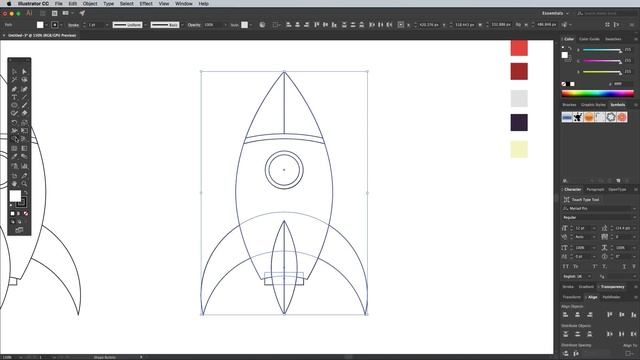Click the top red slider in Color panel
Viewport: 640px width, 360px height.
(602, 50)
